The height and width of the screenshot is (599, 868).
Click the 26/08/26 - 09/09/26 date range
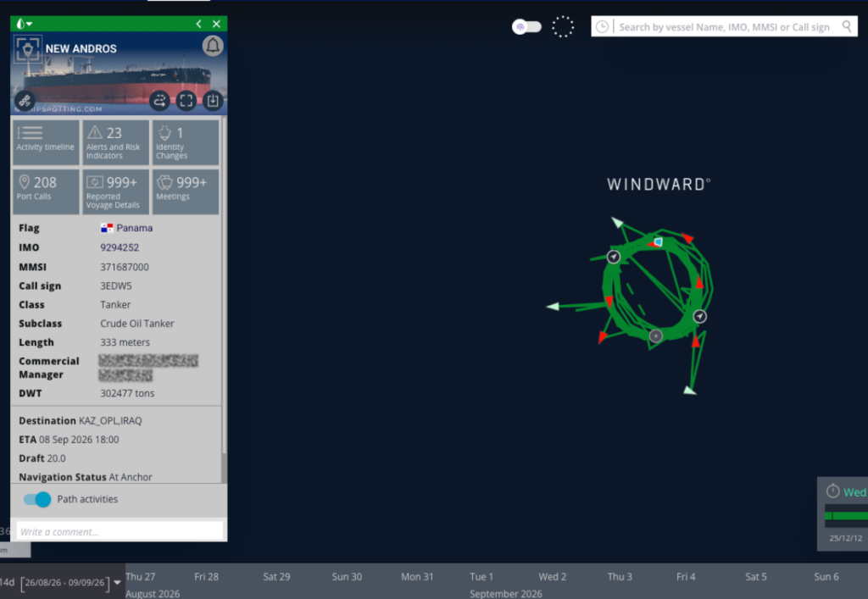(x=64, y=582)
